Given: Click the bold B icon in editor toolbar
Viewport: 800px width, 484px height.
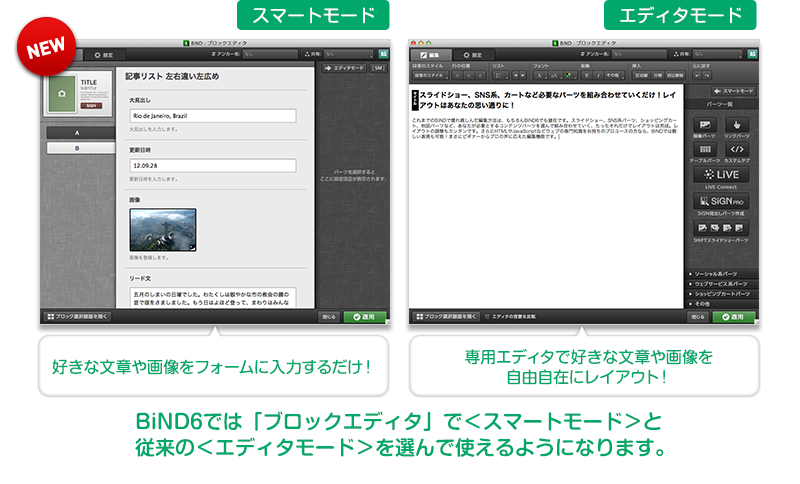Looking at the screenshot, I should (587, 75).
